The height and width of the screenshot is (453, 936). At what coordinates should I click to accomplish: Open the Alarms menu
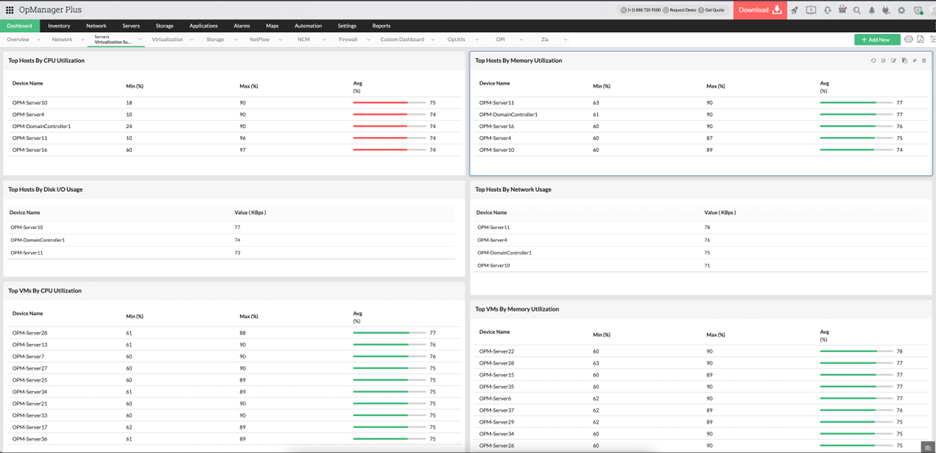click(x=241, y=26)
